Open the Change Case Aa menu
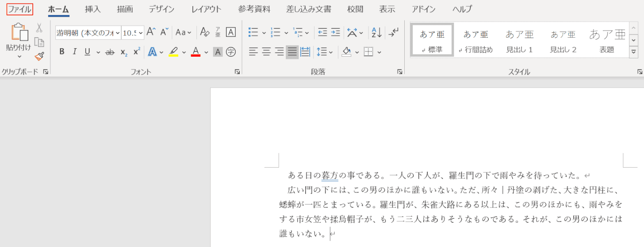This screenshot has width=644, height=247. click(x=183, y=32)
